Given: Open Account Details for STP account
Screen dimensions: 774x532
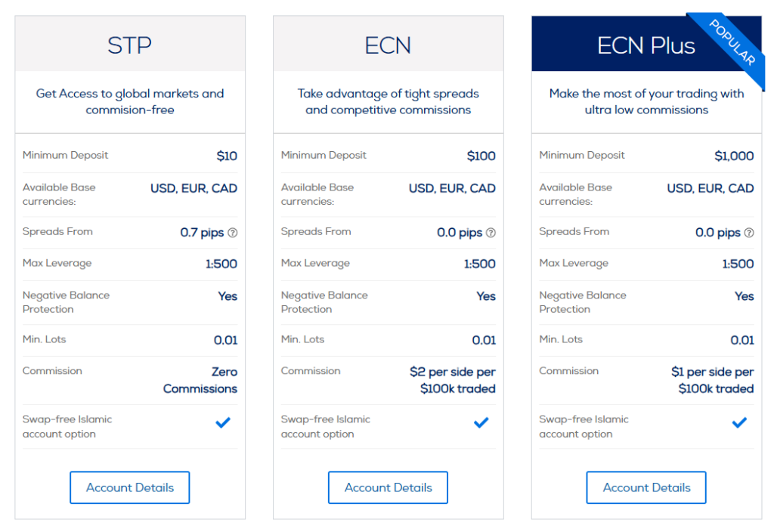Looking at the screenshot, I should (130, 487).
